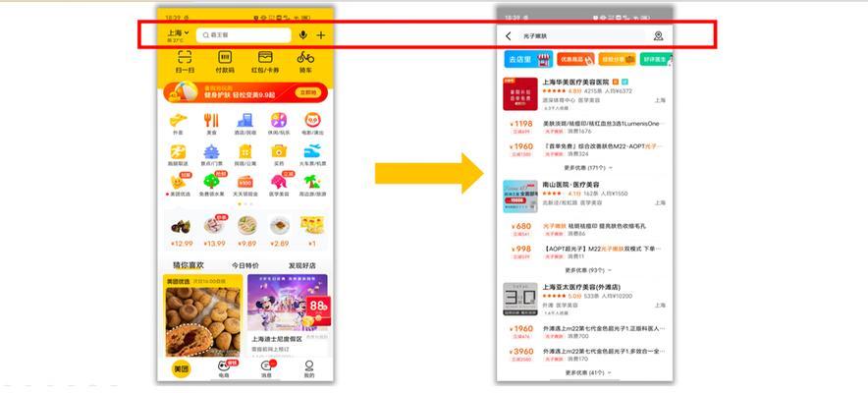Screen dimensions: 868x393
Task: Switch to 猜你喜欢 tab
Action: [x=189, y=265]
